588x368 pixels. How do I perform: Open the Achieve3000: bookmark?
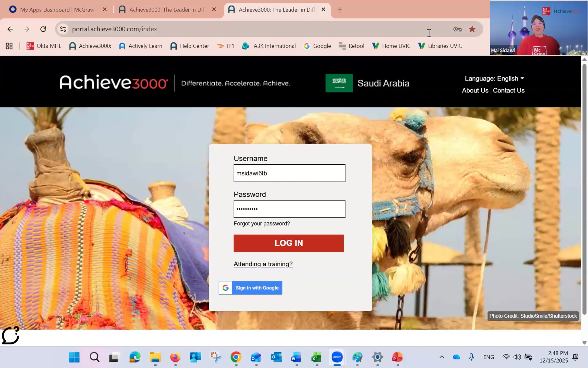pos(90,46)
